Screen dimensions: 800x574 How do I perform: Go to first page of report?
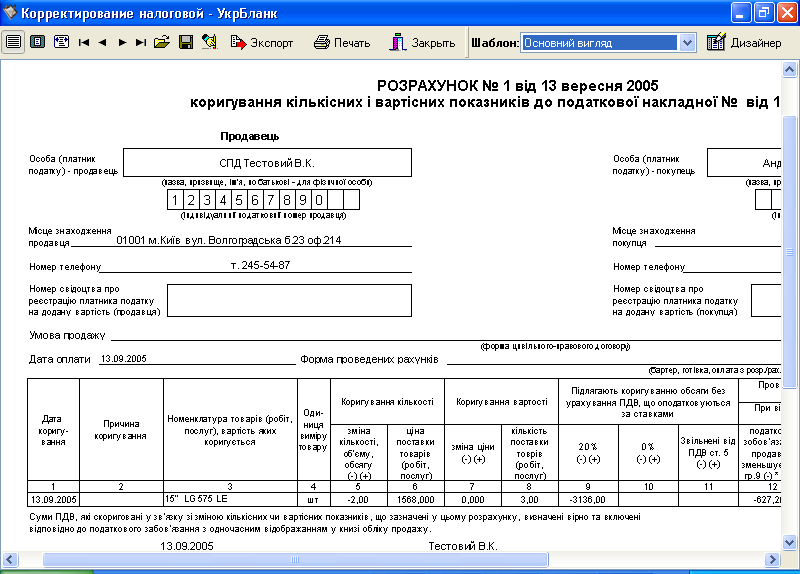84,43
